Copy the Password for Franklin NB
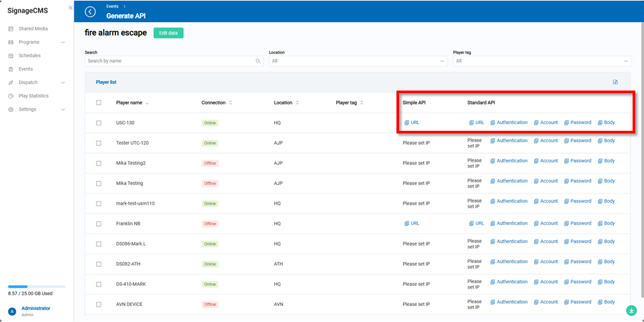 [x=578, y=223]
